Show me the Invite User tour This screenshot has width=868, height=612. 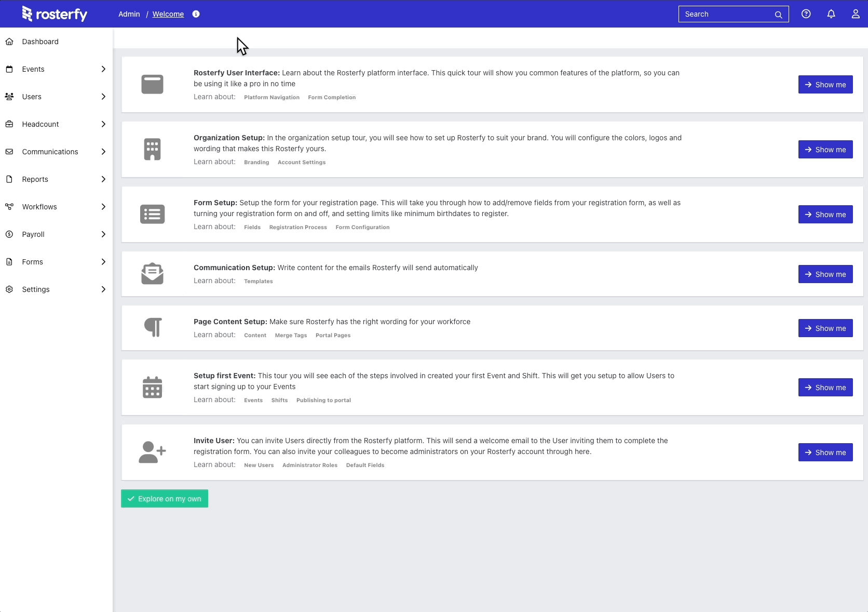point(825,453)
